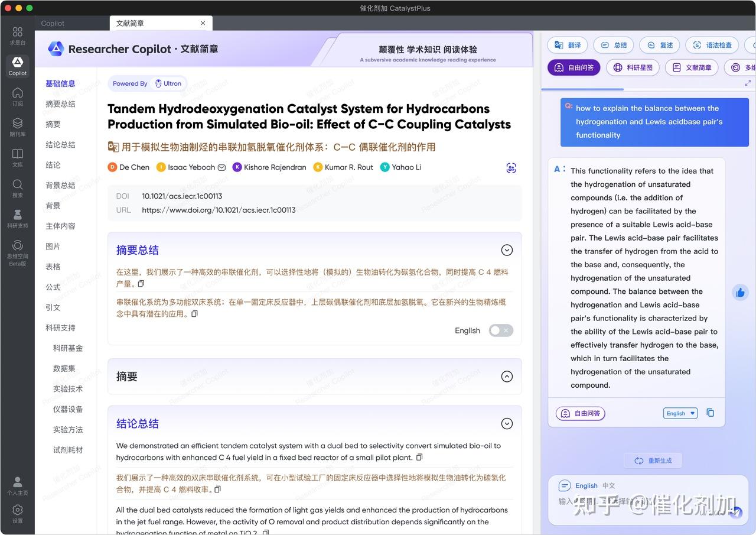Open the 文库 document library icon
The image size is (756, 535).
point(17,157)
